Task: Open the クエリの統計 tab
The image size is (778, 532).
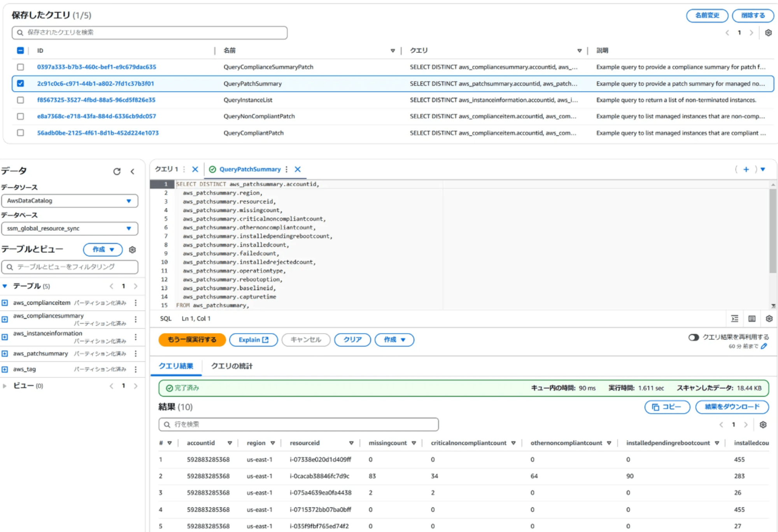Action: pos(232,366)
